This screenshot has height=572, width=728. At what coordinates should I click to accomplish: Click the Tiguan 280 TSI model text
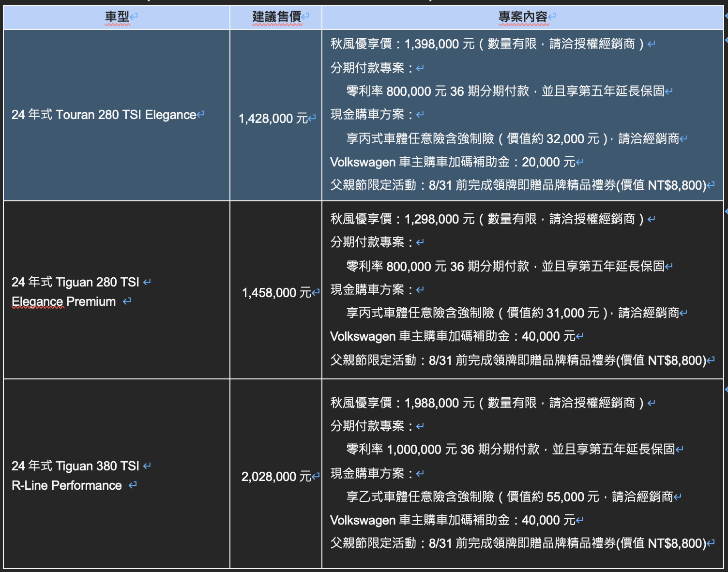pyautogui.click(x=76, y=282)
